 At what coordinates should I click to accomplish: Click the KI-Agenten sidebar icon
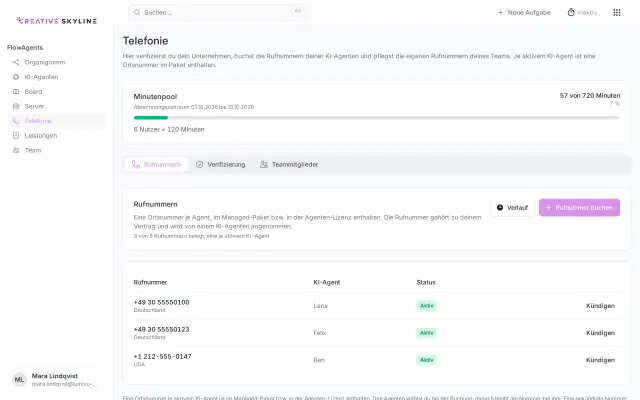(x=16, y=77)
